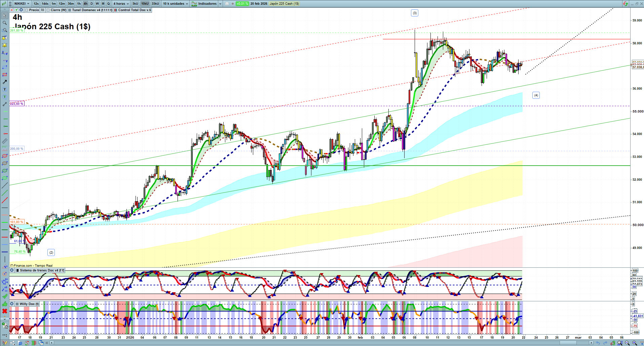Viewport: 644px width, 346px height.
Task: Open the 10 k unidades dropdown
Action: click(x=176, y=4)
